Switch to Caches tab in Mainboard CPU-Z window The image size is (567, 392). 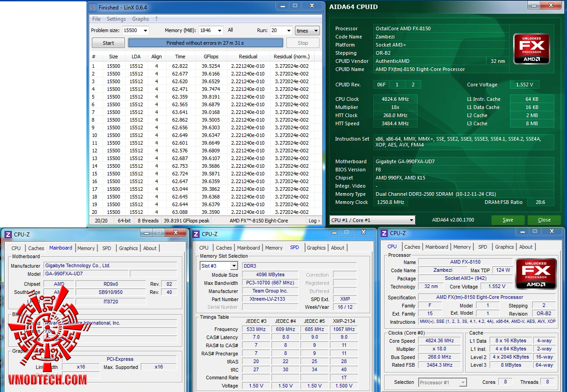pos(36,248)
